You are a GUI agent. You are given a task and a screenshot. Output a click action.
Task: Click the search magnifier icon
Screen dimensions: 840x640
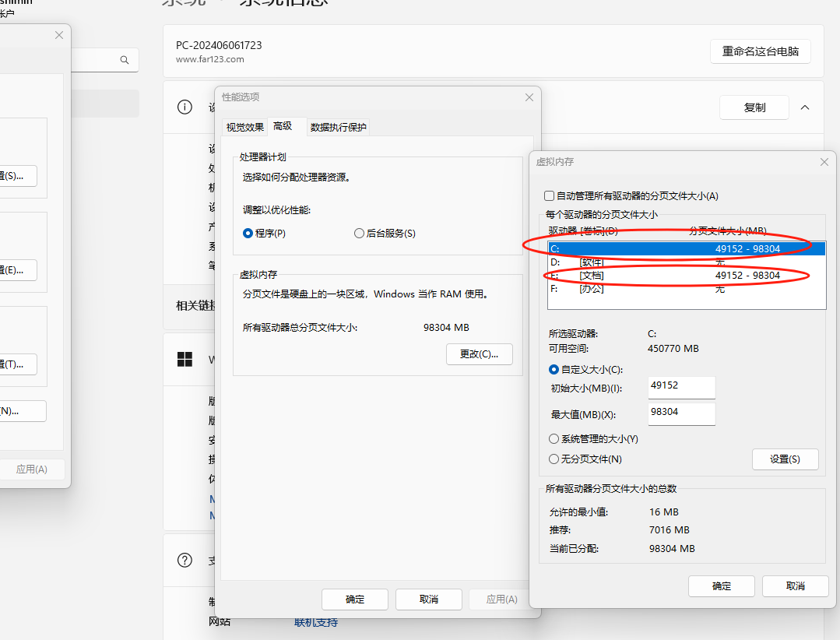click(x=125, y=60)
